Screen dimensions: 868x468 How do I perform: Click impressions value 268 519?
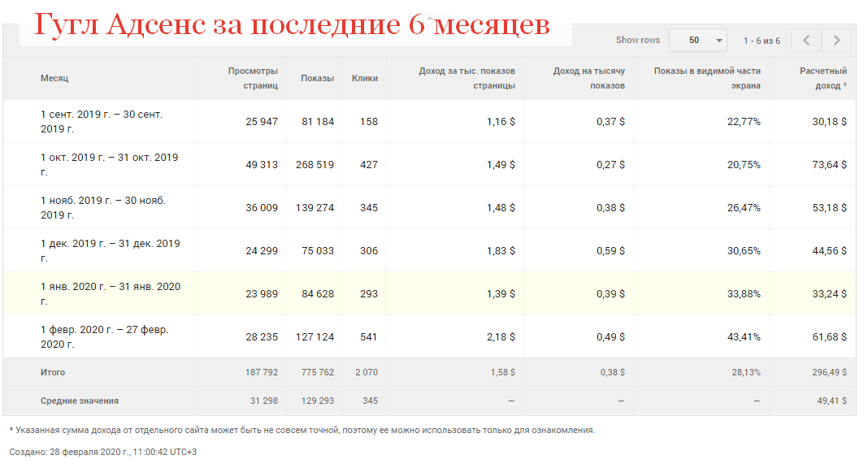click(x=315, y=165)
